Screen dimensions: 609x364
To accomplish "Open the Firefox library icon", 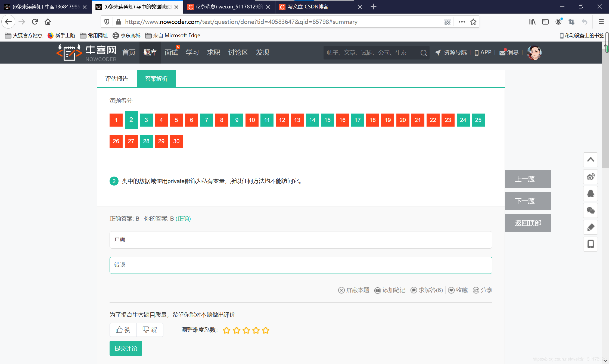I will click(532, 22).
